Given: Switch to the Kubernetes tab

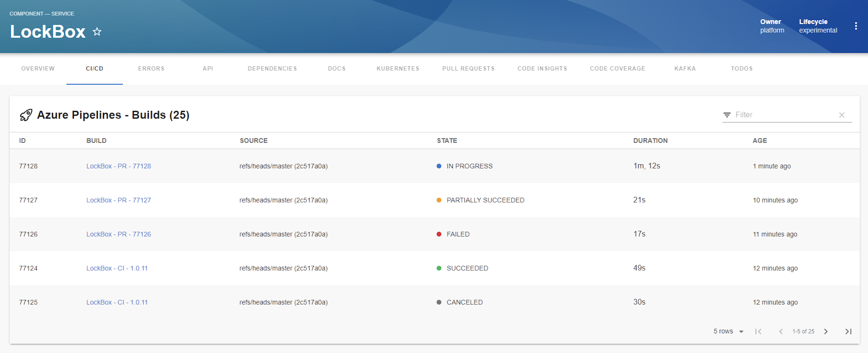Looking at the screenshot, I should (x=398, y=69).
